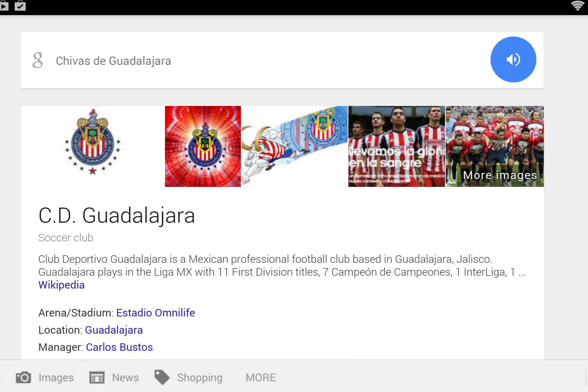Tap the 'Manager:' label
Viewport: 588px width, 392px height.
61,347
